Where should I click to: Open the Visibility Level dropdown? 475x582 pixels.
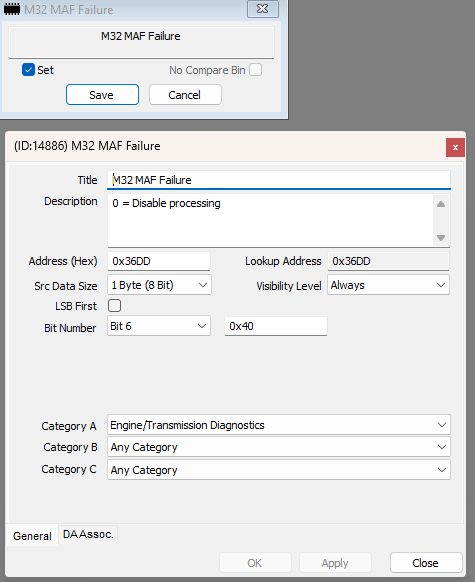[388, 285]
